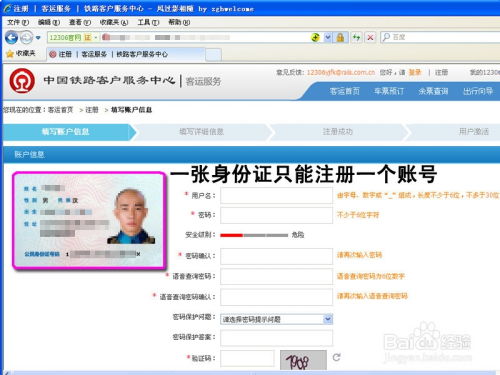Image resolution: width=500 pixels, height=375 pixels.
Task: Open the 文件 menu
Action: 18,22
